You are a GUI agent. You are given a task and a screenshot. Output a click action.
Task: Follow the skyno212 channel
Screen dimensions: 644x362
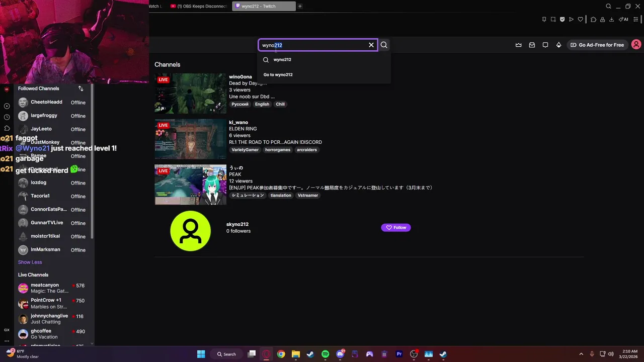pos(396,228)
